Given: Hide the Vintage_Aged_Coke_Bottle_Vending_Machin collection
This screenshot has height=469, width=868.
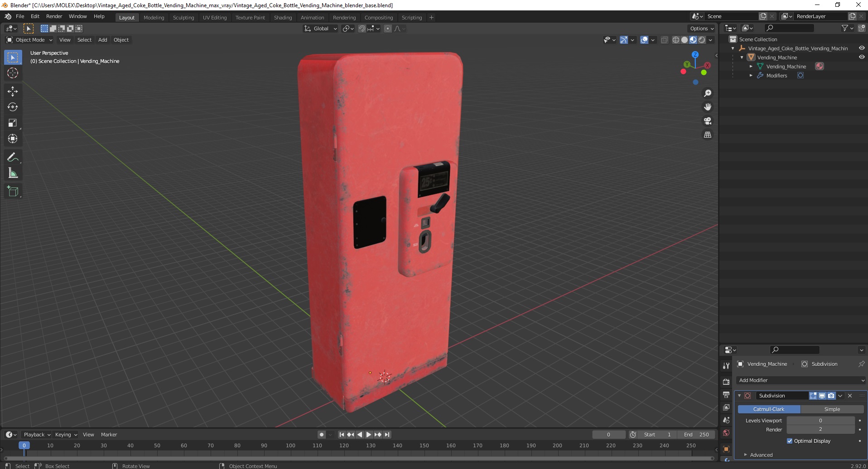Looking at the screenshot, I should pos(862,48).
